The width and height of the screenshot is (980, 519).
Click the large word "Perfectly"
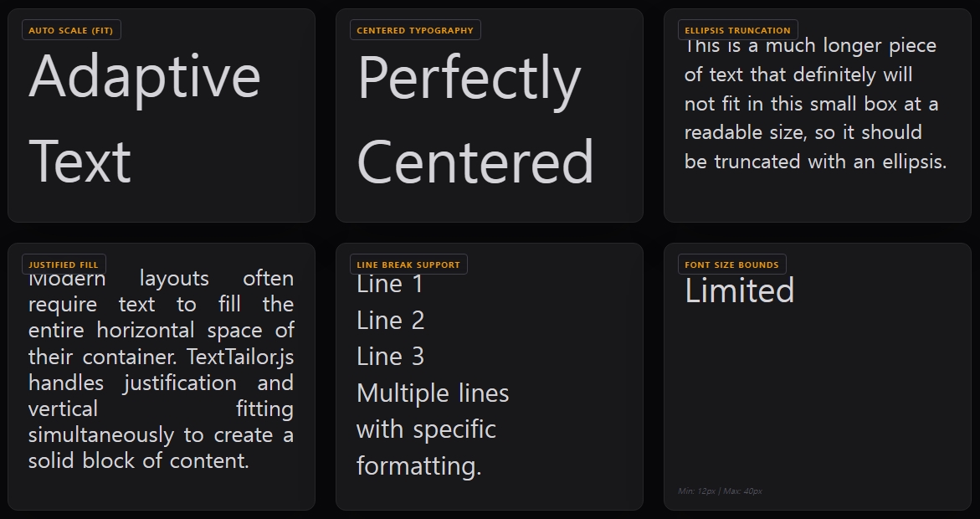point(469,80)
